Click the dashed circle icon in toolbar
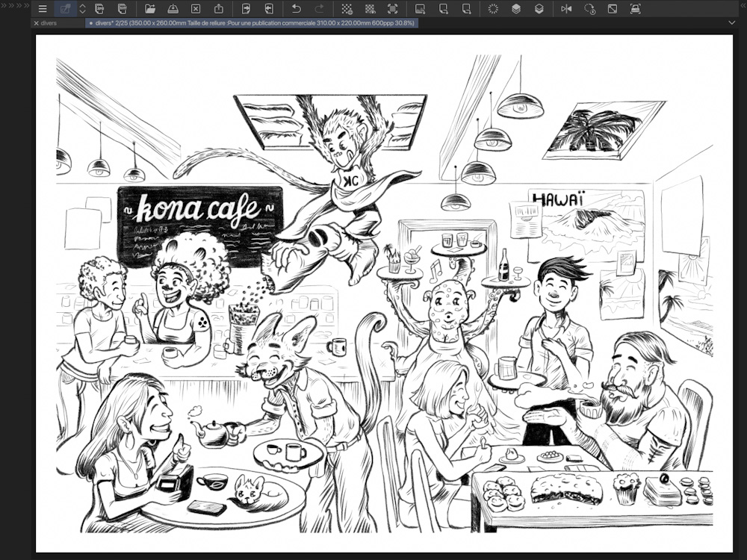The image size is (747, 560). 493,9
